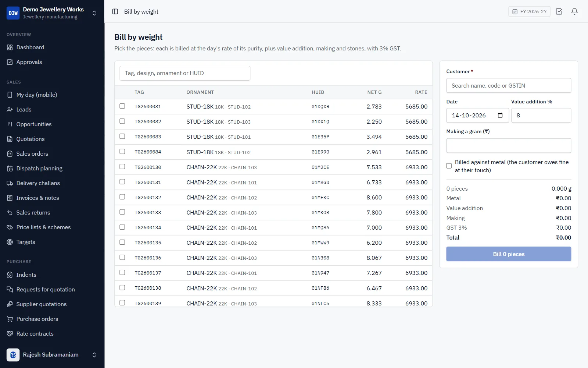Viewport: 588px width, 368px height.
Task: Focus the Tag, design, ornament or HUID search
Action: click(185, 73)
